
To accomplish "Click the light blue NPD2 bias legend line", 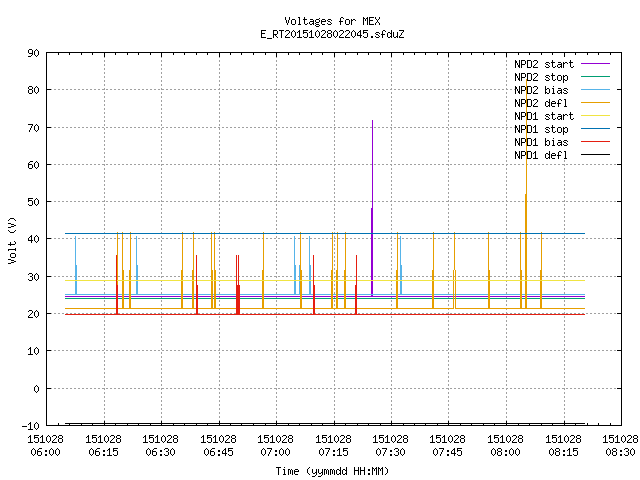I will [x=596, y=89].
